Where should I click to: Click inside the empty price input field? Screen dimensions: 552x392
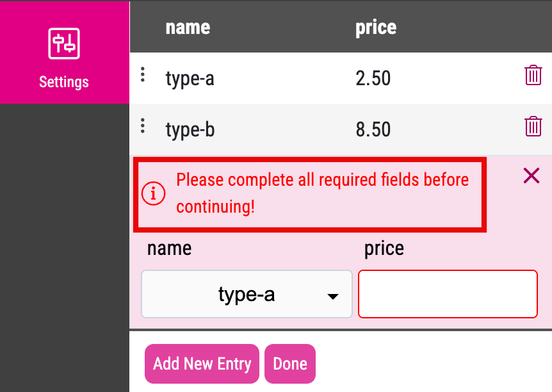click(x=447, y=294)
